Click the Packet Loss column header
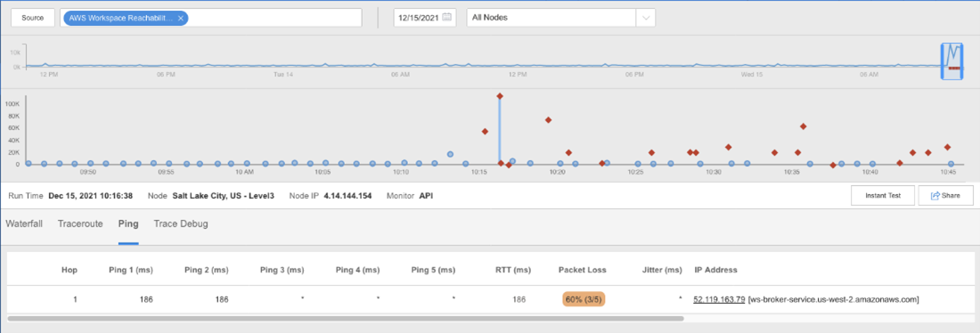This screenshot has width=980, height=333. [x=582, y=270]
